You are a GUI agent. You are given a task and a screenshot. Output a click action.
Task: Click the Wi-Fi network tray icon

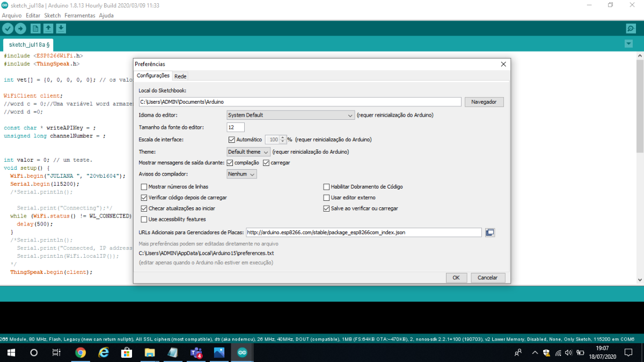pyautogui.click(x=558, y=353)
